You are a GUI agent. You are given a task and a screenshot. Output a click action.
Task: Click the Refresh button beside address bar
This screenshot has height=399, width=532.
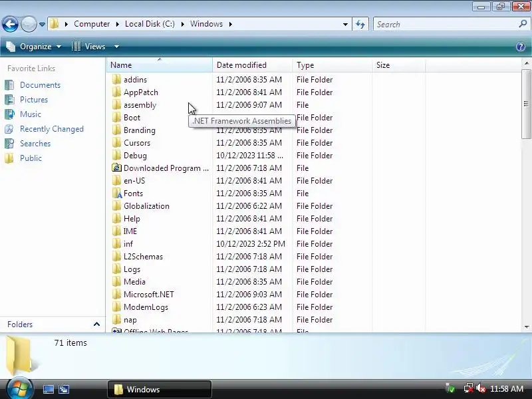(360, 24)
